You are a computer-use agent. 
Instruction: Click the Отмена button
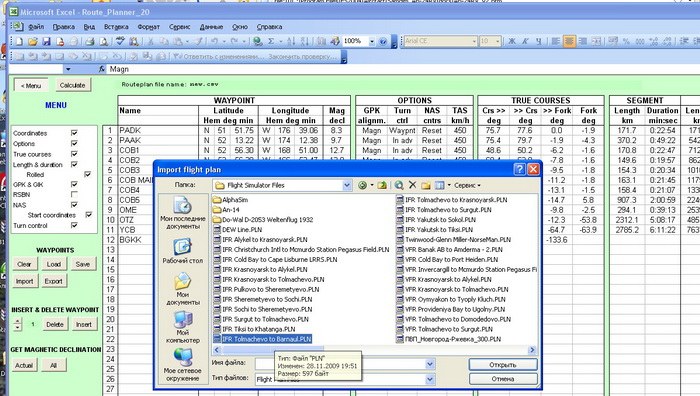pos(503,379)
